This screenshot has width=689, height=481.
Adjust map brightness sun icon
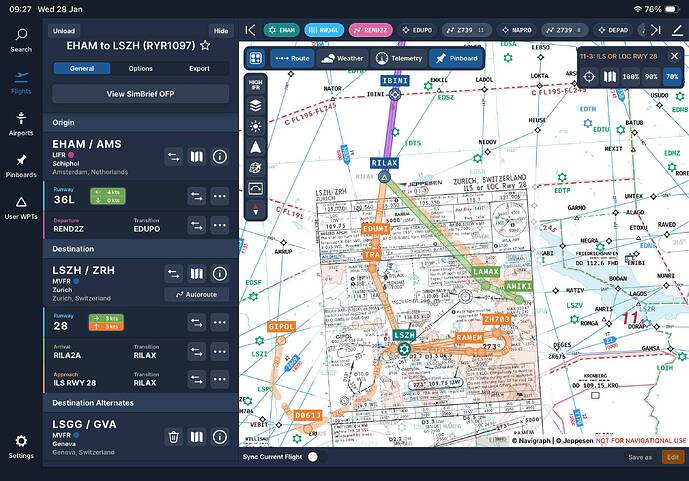(255, 127)
